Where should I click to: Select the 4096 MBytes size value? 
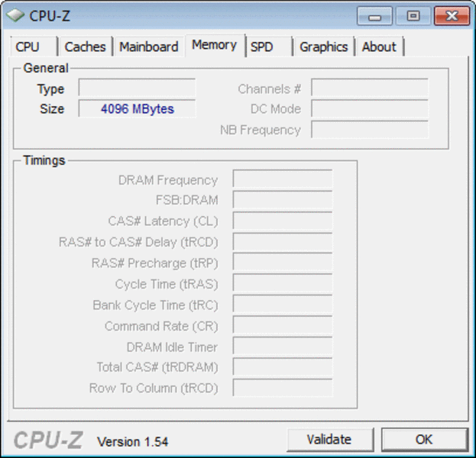click(x=138, y=108)
